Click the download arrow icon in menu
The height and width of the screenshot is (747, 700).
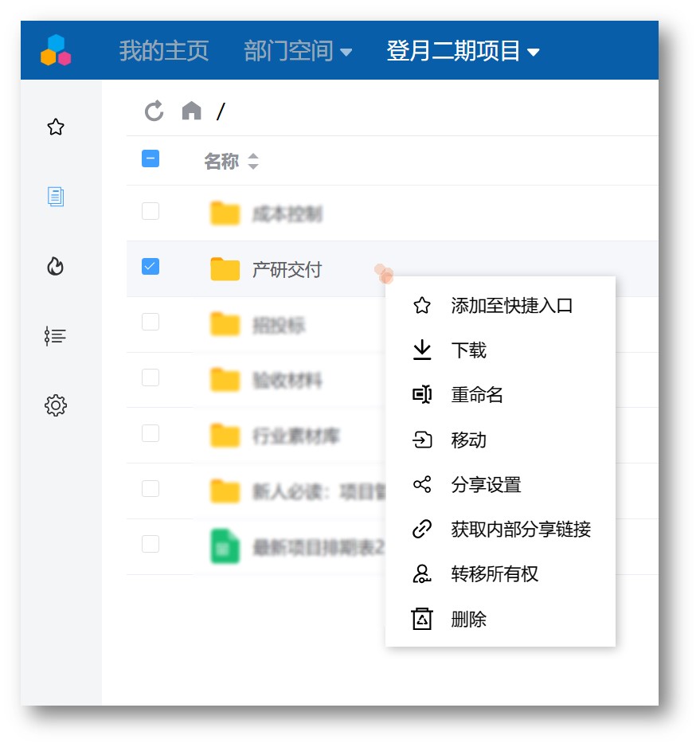(422, 350)
